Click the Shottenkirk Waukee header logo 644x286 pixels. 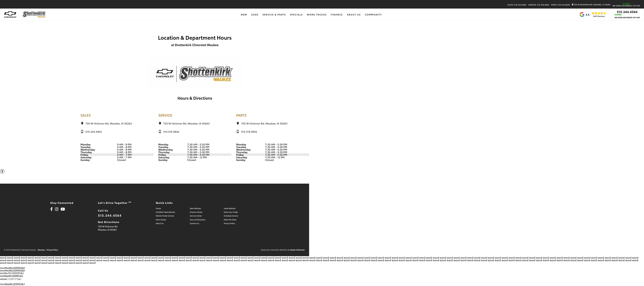pyautogui.click(x=34, y=14)
